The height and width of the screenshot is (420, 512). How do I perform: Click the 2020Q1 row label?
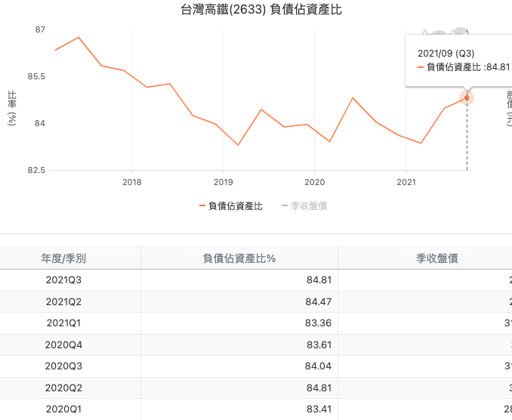pos(63,409)
